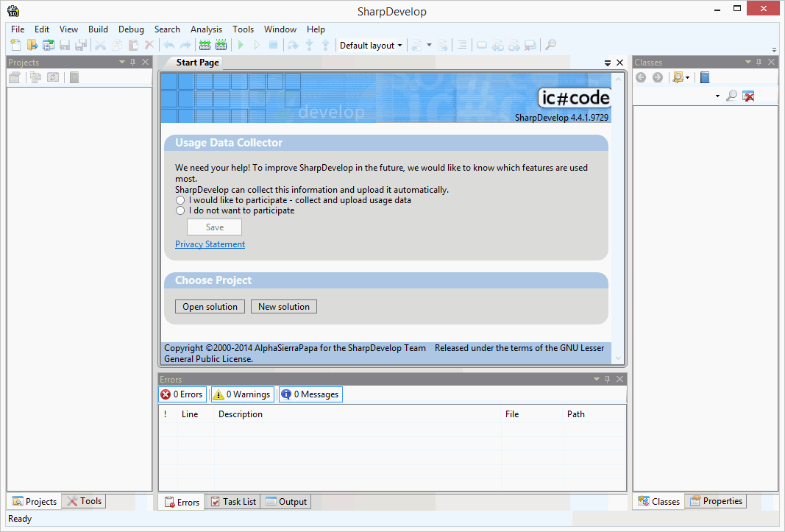The width and height of the screenshot is (785, 532).
Task: Click the blue book icon in Classes panel
Action: coord(705,77)
